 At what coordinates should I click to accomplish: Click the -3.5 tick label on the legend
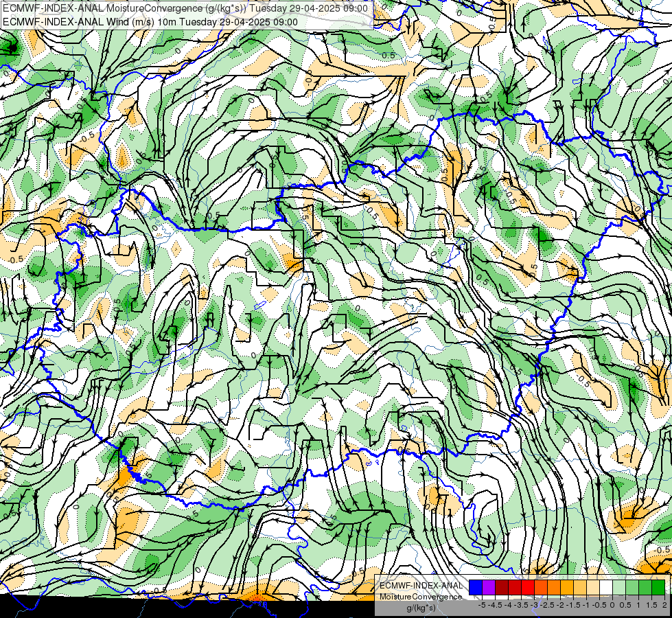coord(522,605)
